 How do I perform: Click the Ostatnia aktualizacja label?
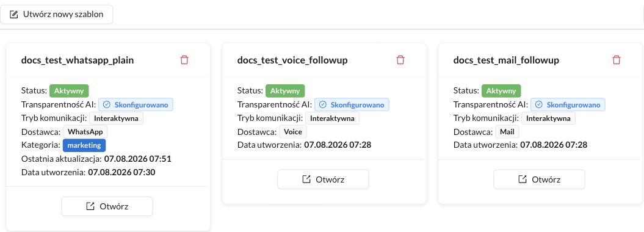62,159
